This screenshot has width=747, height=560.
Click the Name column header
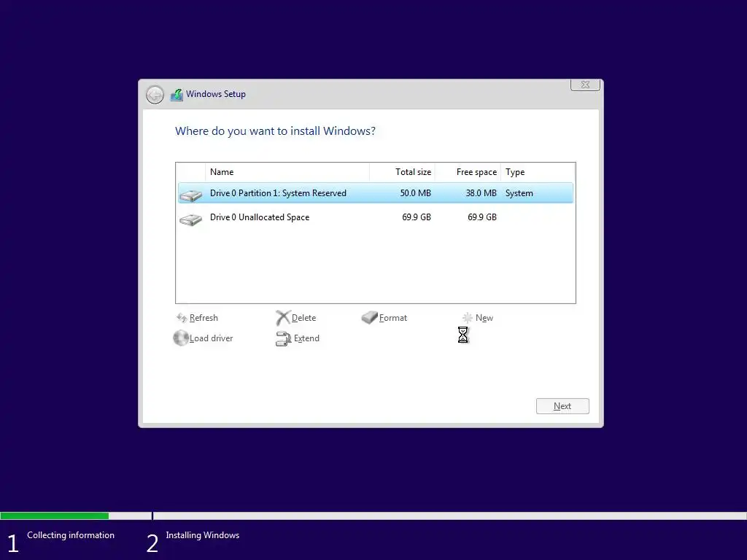287,172
